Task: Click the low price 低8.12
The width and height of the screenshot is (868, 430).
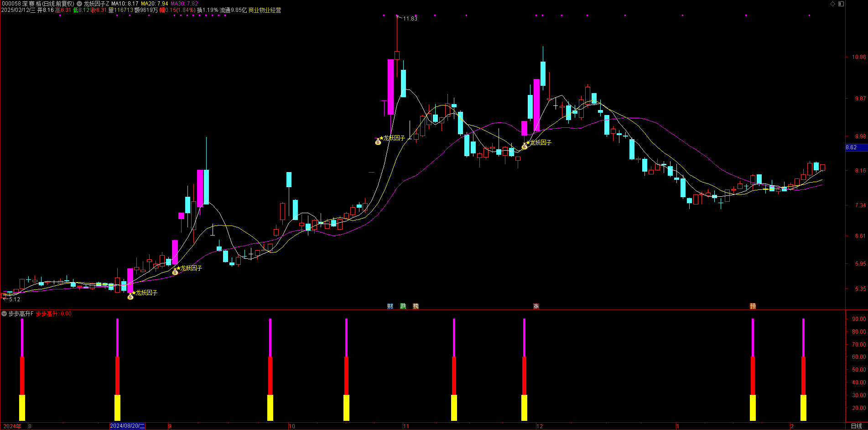Action: pos(81,10)
